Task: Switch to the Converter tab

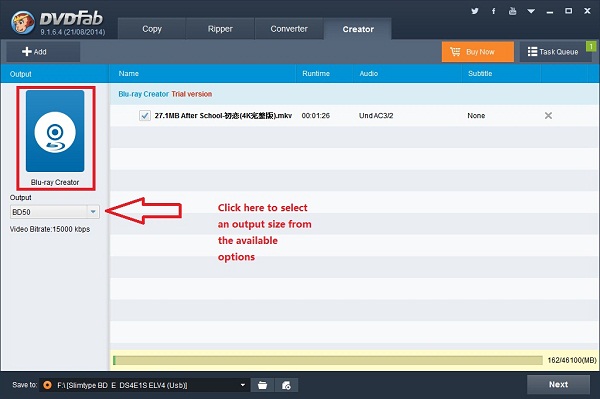Action: coord(289,29)
